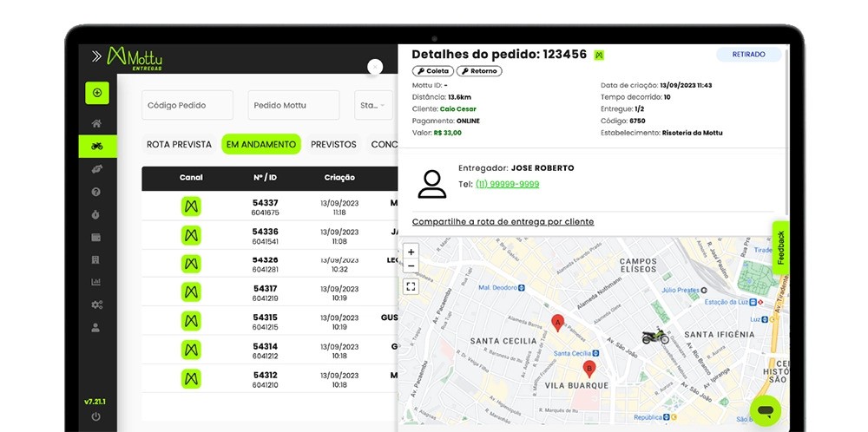
Task: Click Mottu channel icon for order 54314
Action: [191, 350]
